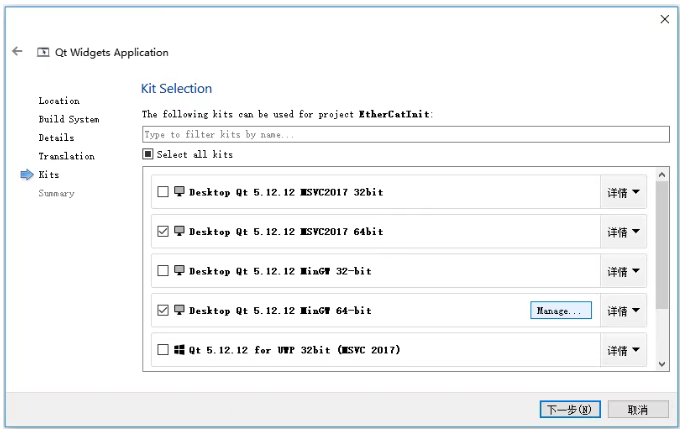Go to Details wizard step
685x433 pixels.
[x=56, y=138]
